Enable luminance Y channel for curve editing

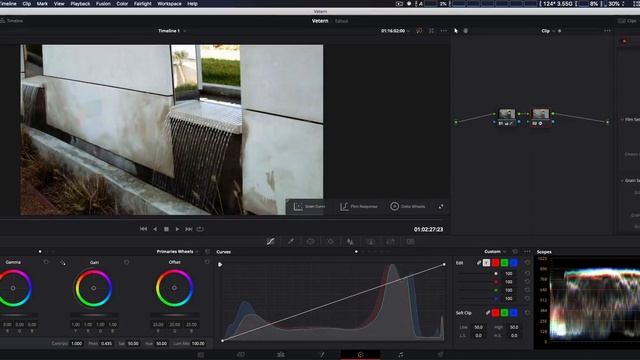(487, 263)
